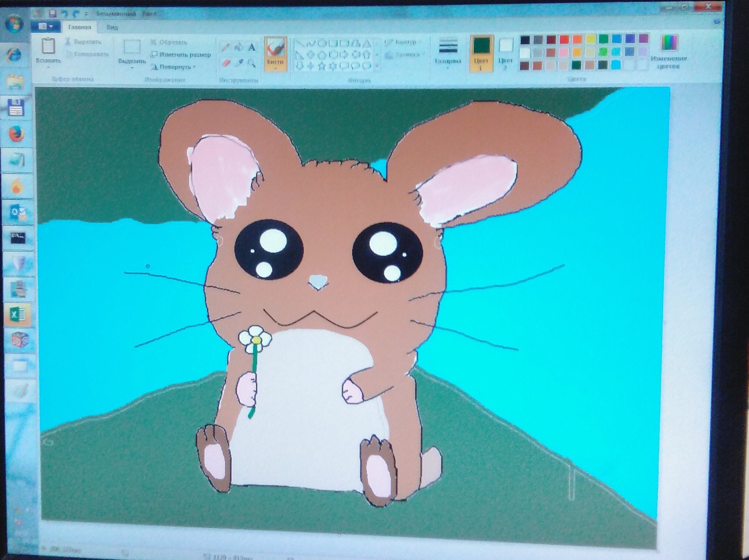The width and height of the screenshot is (749, 560).
Task: Open the Paint file menu button
Action: coord(46,27)
